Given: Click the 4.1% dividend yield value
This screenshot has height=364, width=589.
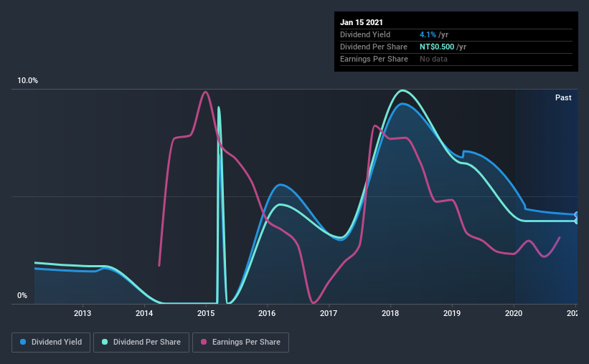Looking at the screenshot, I should 428,34.
